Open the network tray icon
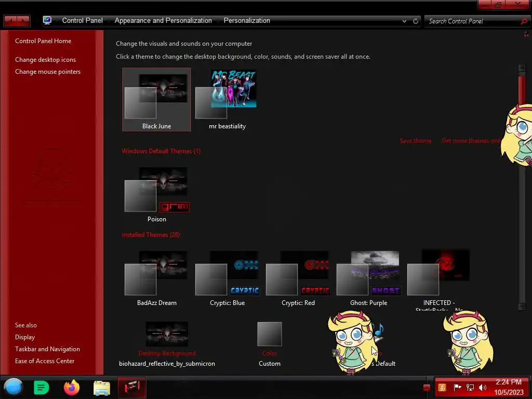This screenshot has width=532, height=399. 470,387
